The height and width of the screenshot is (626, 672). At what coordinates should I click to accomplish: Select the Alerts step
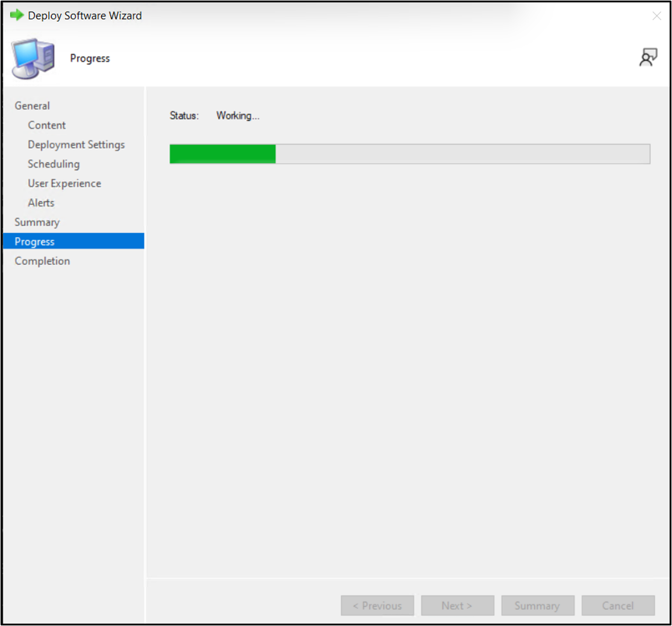pyautogui.click(x=41, y=203)
